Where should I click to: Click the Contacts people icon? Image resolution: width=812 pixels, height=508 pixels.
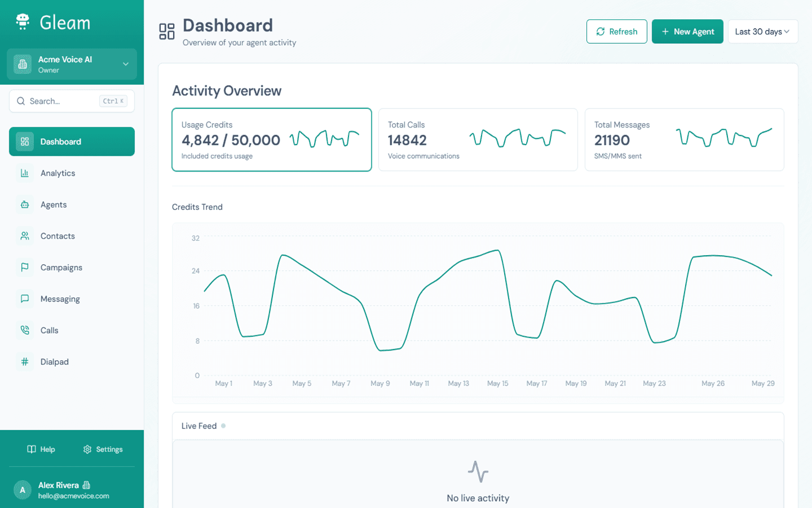pyautogui.click(x=25, y=236)
